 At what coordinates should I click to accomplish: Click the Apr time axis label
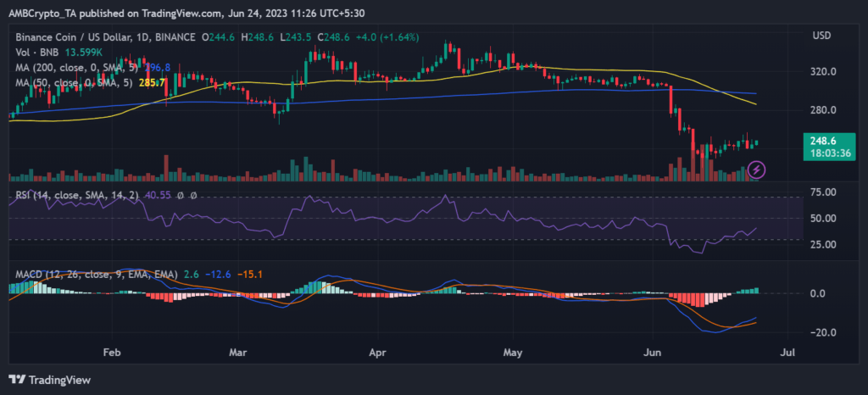pos(377,352)
